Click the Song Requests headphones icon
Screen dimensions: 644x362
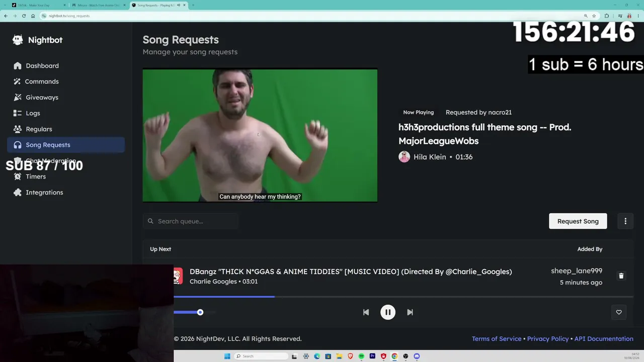(18, 145)
